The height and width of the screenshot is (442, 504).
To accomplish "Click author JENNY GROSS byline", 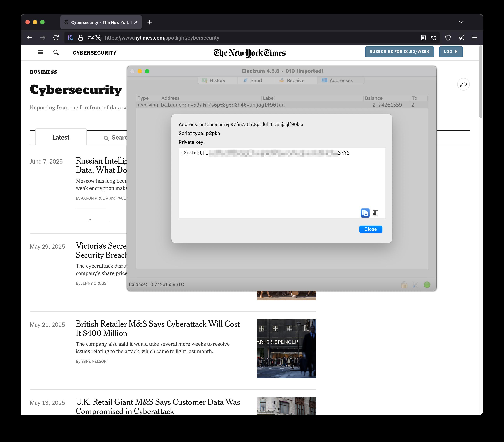I will [94, 283].
